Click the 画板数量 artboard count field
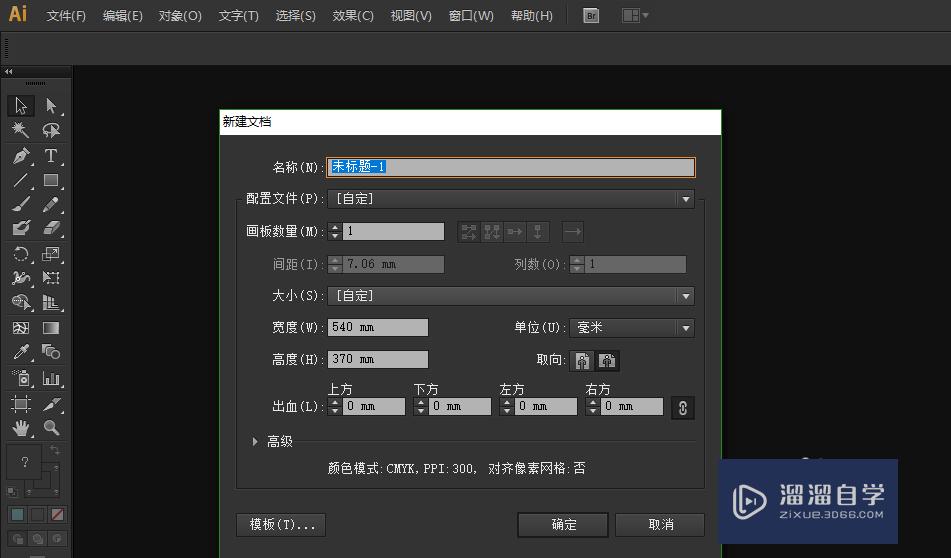The image size is (951, 558). coord(393,231)
